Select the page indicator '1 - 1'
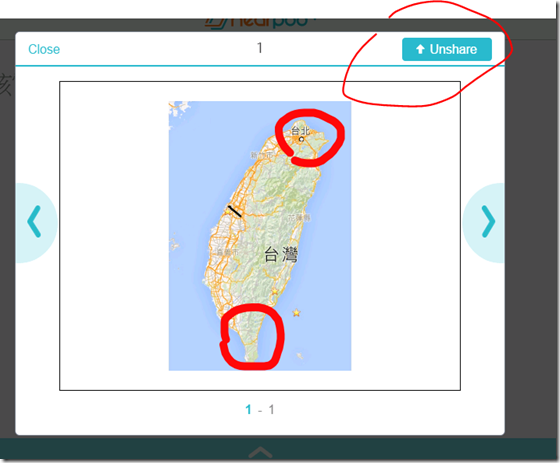This screenshot has width=560, height=463. [x=260, y=409]
